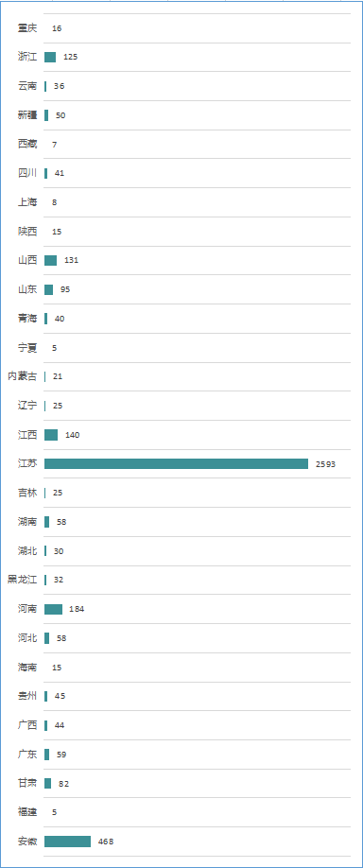The height and width of the screenshot is (868, 363).
Task: Select the 甘肃 bar valued 82
Action: click(x=48, y=783)
